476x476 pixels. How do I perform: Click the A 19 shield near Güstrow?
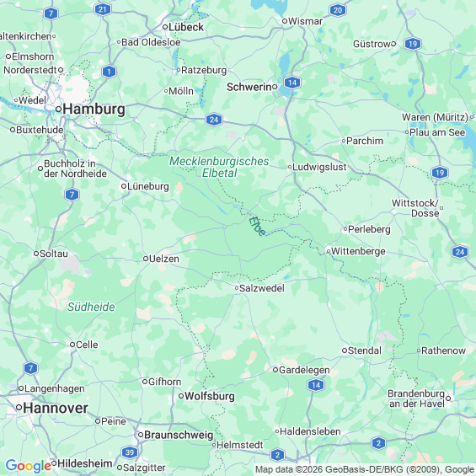click(x=413, y=44)
